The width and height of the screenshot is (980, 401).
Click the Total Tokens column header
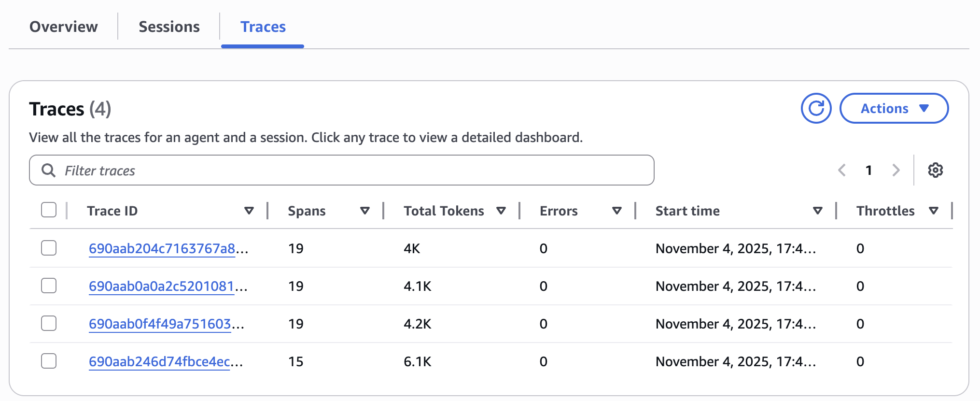(444, 211)
